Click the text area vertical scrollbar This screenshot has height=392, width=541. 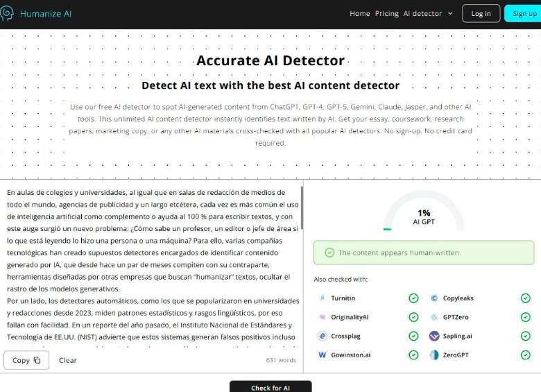point(302,208)
